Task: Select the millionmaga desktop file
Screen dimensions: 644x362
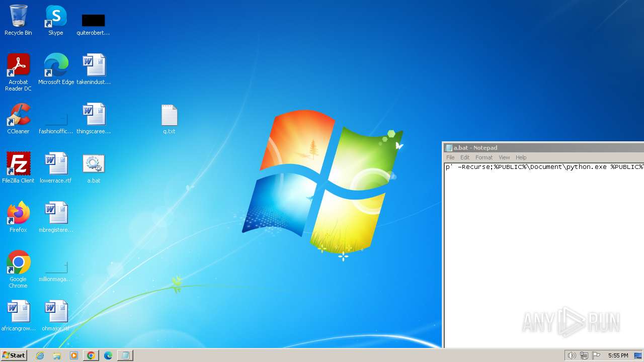Action: pyautogui.click(x=56, y=271)
